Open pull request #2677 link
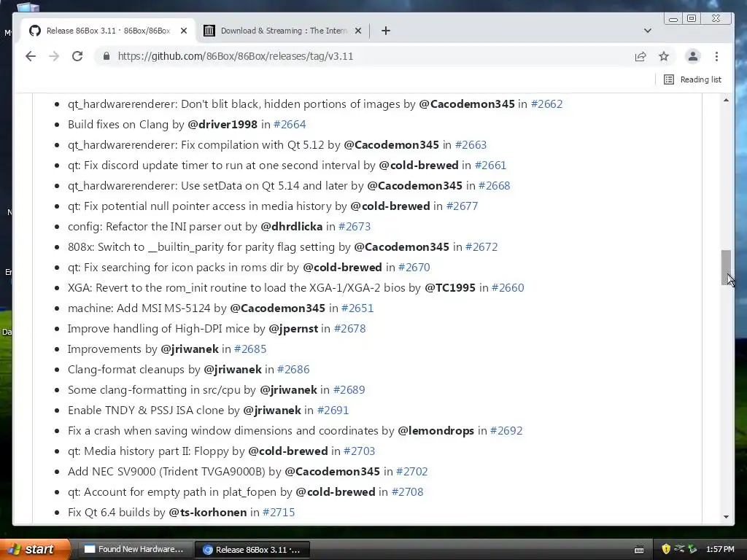 [462, 206]
